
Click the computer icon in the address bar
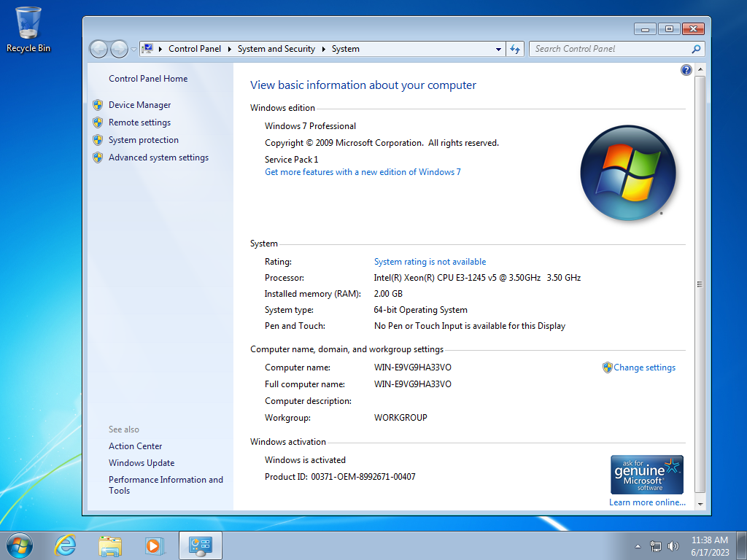[x=147, y=49]
